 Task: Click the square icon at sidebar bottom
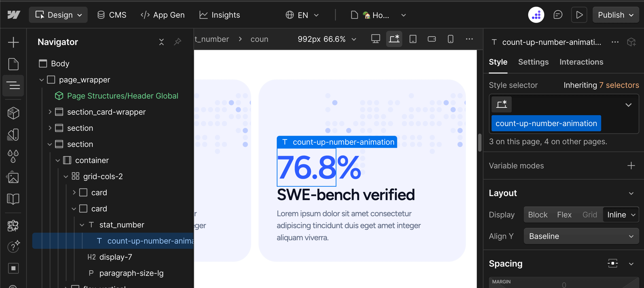tap(13, 268)
